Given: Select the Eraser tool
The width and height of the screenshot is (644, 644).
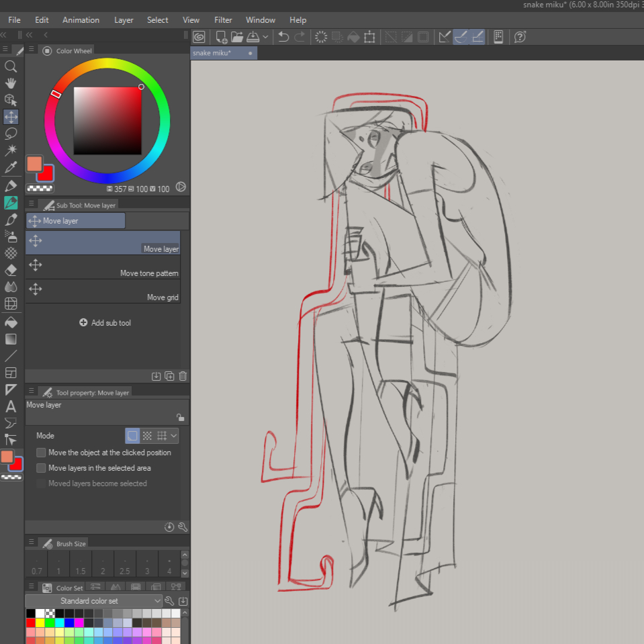Looking at the screenshot, I should [x=11, y=270].
